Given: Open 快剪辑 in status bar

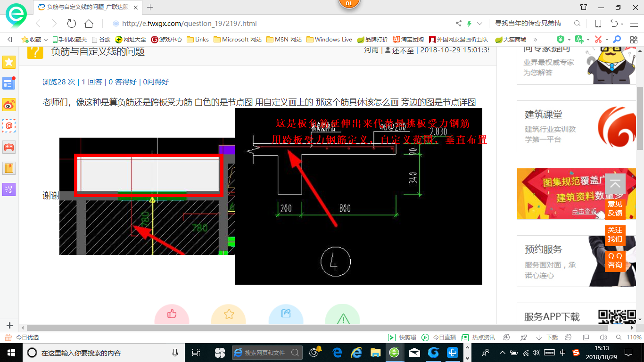Looking at the screenshot, I should click(x=403, y=337).
